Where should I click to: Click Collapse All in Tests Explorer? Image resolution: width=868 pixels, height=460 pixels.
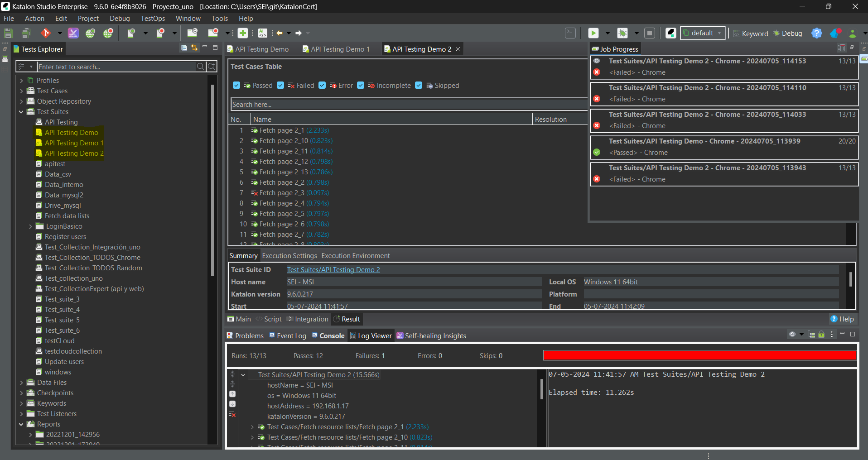pyautogui.click(x=184, y=48)
